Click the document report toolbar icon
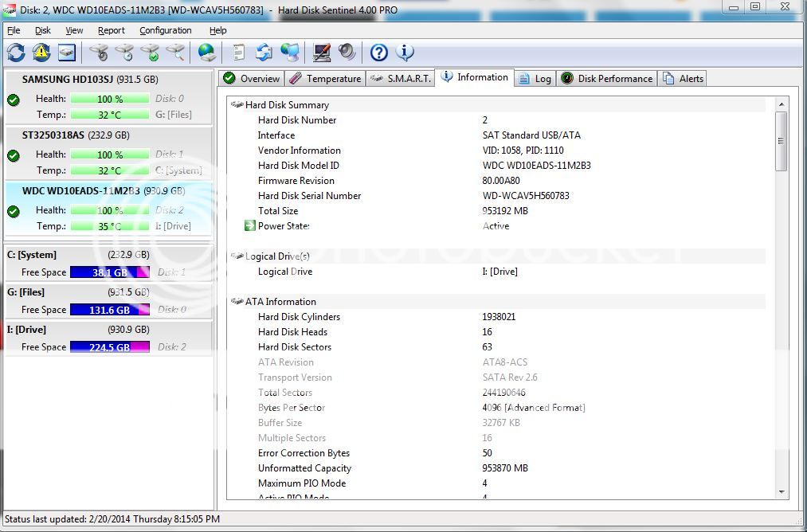The image size is (807, 532). 238,53
